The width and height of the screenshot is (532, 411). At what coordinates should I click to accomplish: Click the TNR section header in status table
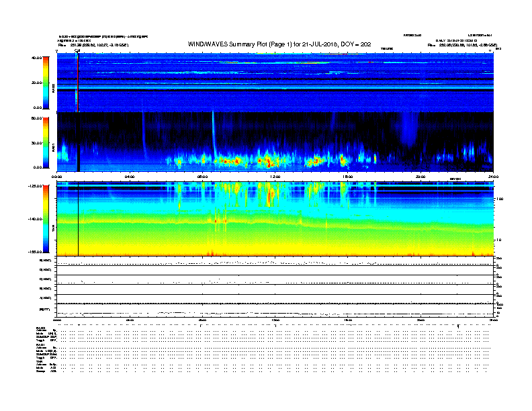(39, 361)
